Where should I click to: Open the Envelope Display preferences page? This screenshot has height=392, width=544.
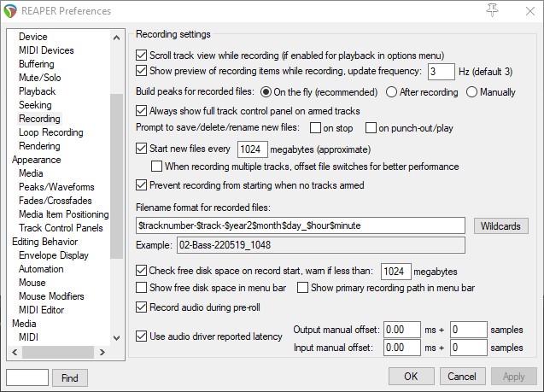(x=54, y=255)
